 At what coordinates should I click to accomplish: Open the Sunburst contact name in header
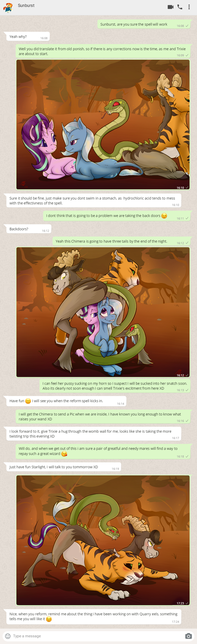coord(26,5)
